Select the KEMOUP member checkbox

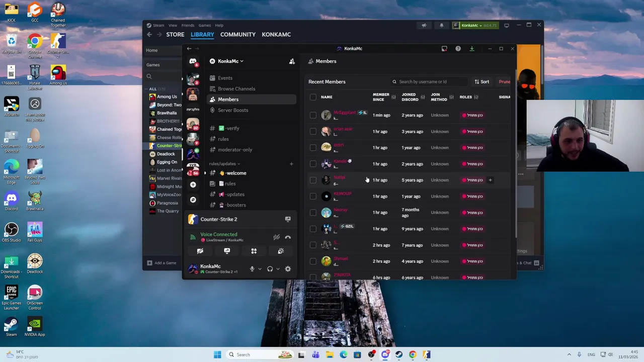point(313,197)
